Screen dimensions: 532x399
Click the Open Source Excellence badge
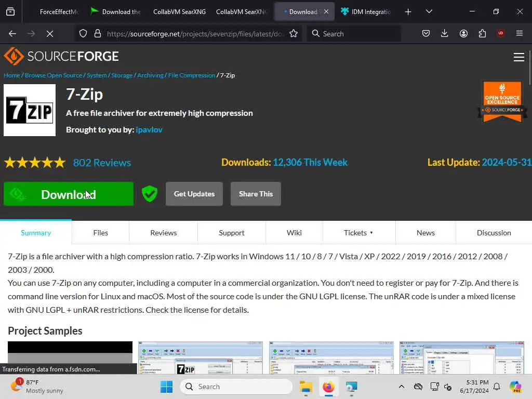point(502,101)
